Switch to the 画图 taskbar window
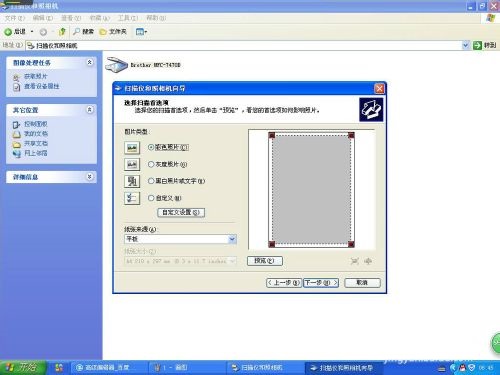This screenshot has width=500, height=375. tap(186, 368)
